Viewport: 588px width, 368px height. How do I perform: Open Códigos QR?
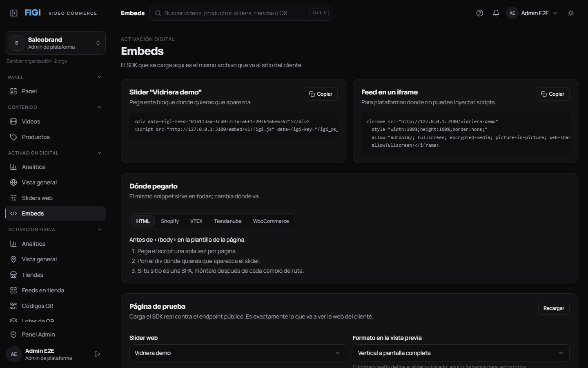tap(55, 306)
